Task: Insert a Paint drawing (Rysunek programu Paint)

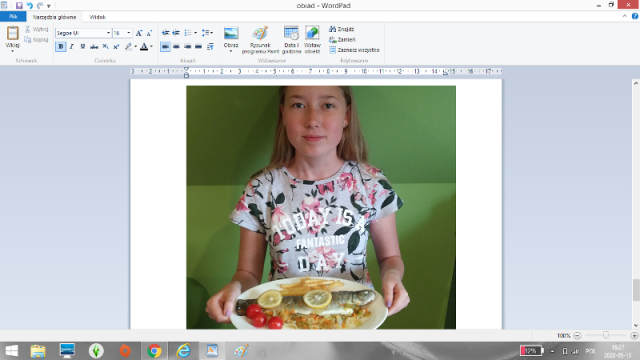Action: click(x=260, y=40)
